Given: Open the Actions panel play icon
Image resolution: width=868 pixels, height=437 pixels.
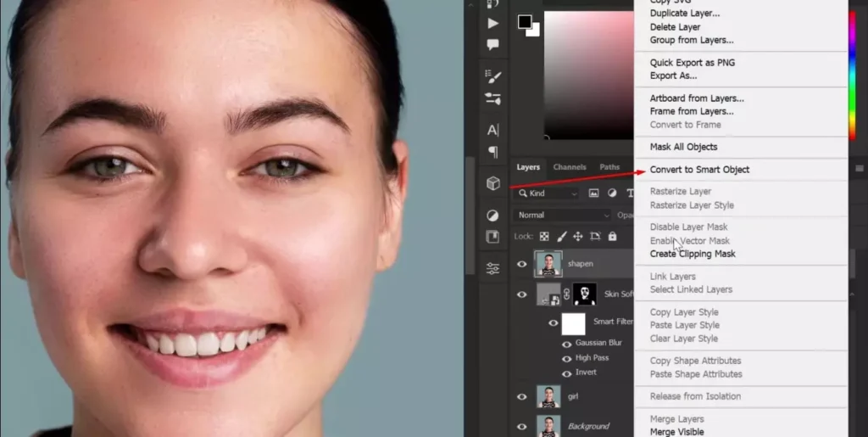Looking at the screenshot, I should (x=492, y=23).
